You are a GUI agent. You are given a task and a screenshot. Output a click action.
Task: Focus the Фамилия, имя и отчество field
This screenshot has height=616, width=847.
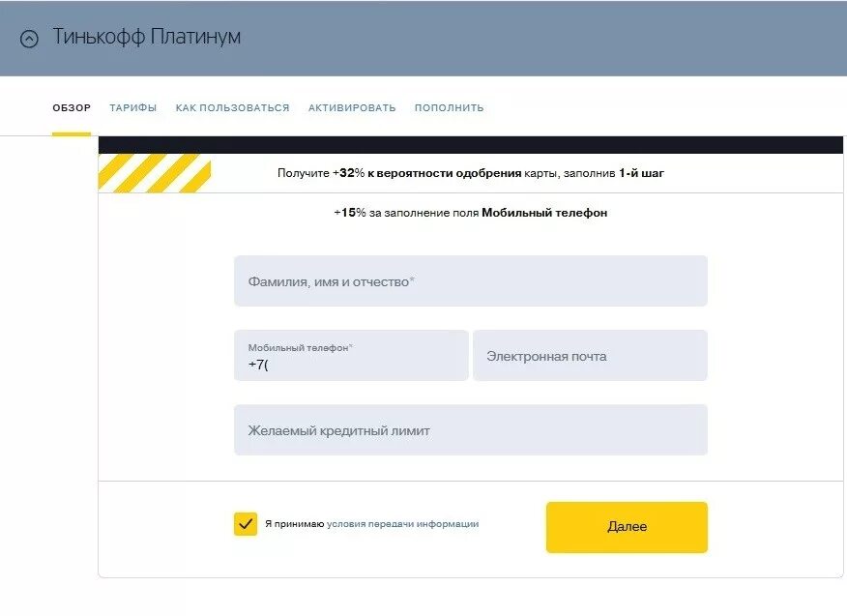coord(471,281)
